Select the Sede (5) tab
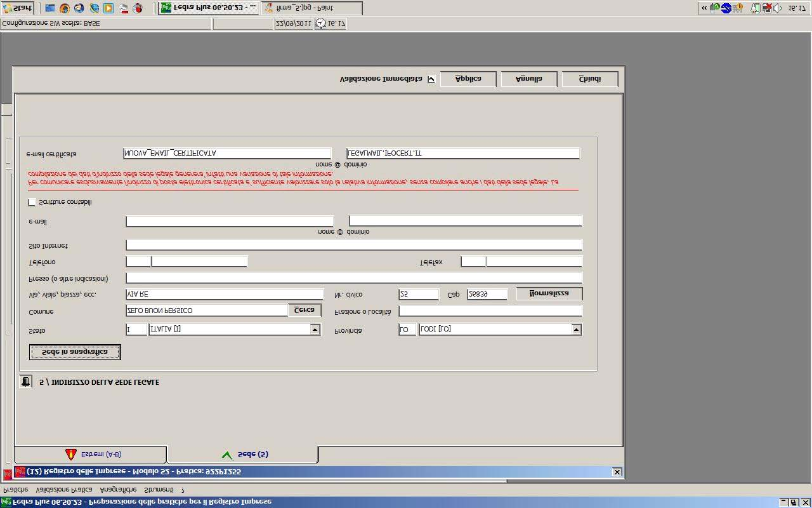 tap(243, 455)
